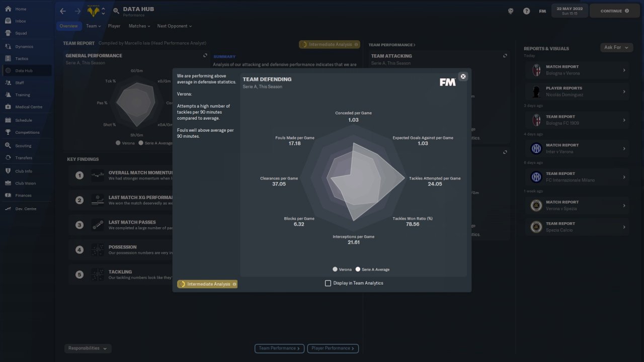Maximize the General Performance panel

point(205,56)
